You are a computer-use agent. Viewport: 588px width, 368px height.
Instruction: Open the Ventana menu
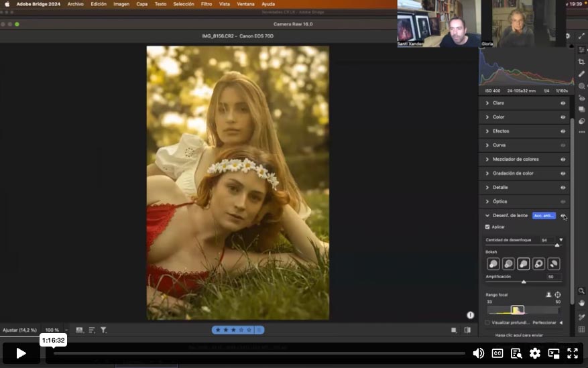[245, 4]
